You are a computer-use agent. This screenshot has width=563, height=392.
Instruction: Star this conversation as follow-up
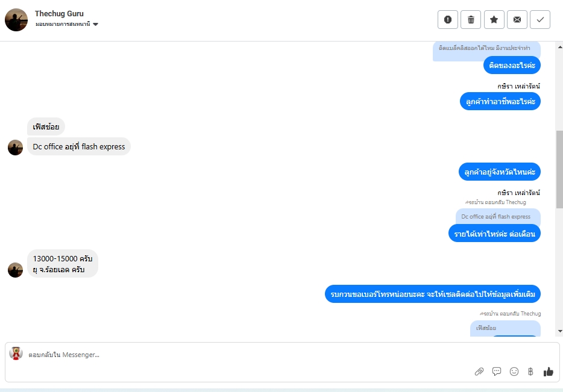click(x=494, y=19)
